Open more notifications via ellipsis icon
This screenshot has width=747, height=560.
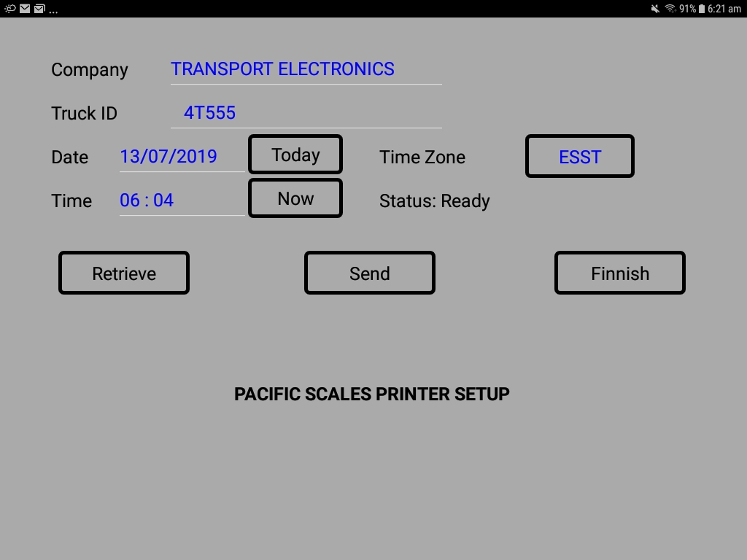tap(53, 12)
